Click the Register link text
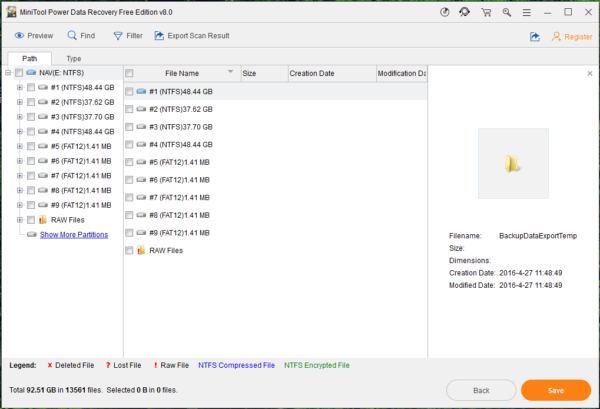 coord(578,37)
